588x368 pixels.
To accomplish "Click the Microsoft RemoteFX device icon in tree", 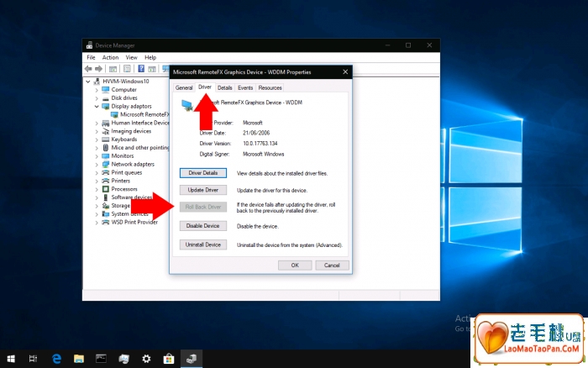I will pyautogui.click(x=114, y=114).
